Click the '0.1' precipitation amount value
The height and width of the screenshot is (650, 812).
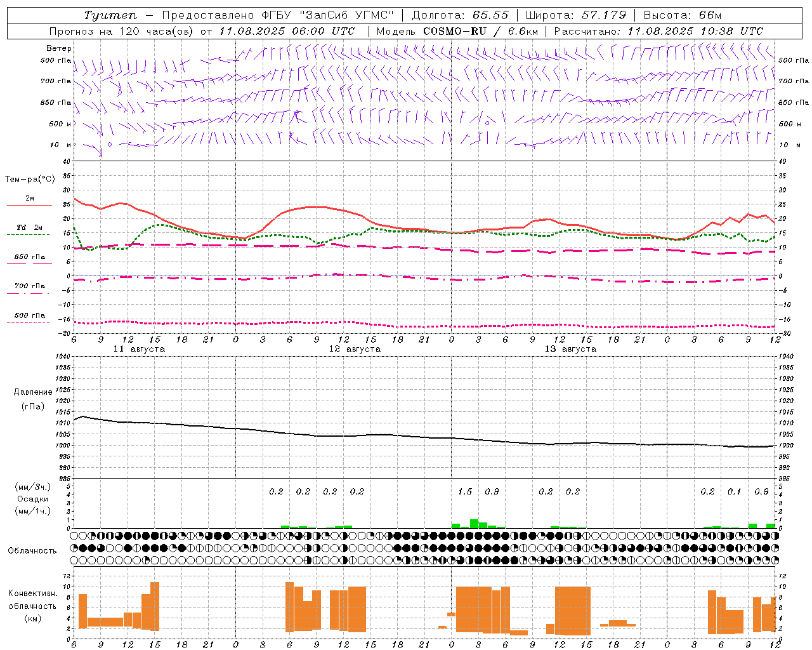click(x=734, y=492)
